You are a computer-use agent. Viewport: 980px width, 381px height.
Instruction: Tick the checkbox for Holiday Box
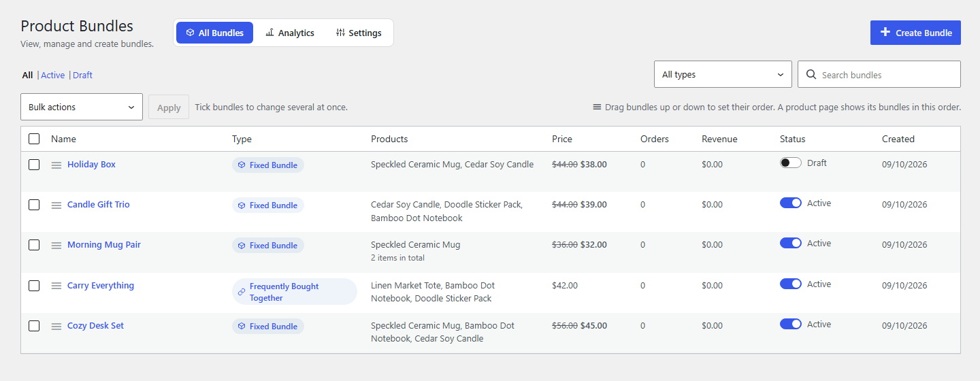[34, 165]
